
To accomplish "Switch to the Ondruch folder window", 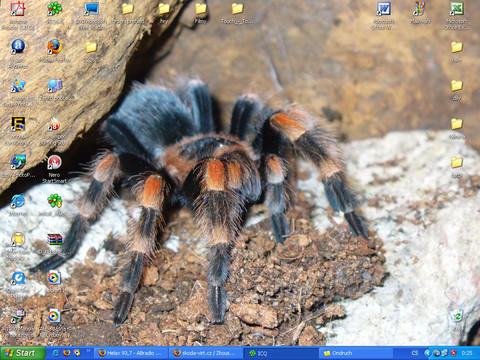I will pyautogui.click(x=356, y=353).
